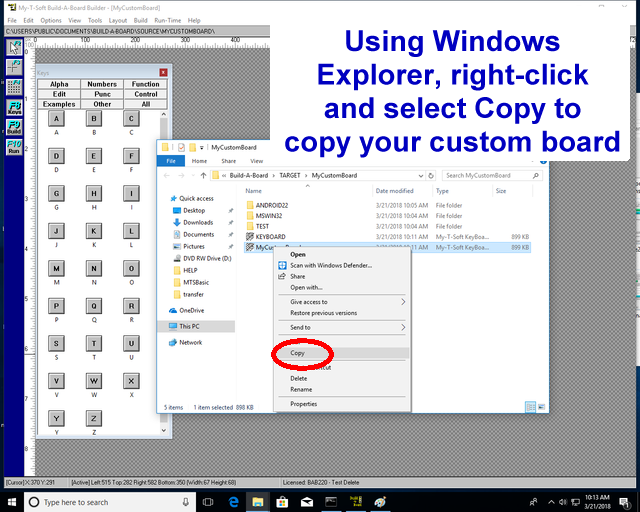This screenshot has height=512, width=640.
Task: Click the KEYBOARD file icon in Explorer
Action: pyautogui.click(x=250, y=237)
